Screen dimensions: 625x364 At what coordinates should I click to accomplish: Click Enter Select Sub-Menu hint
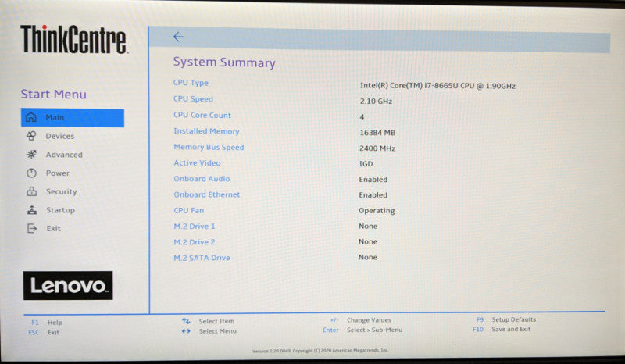[x=362, y=330]
